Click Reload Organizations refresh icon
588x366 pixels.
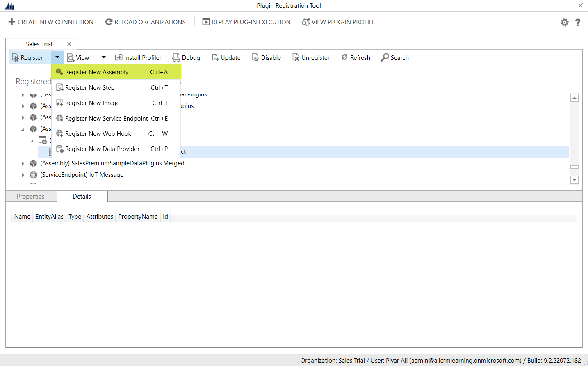click(109, 22)
